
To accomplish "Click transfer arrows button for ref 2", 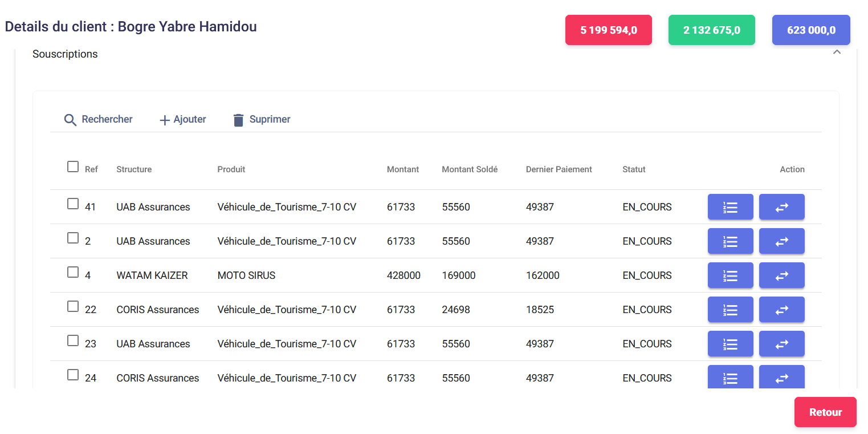I will click(x=781, y=241).
